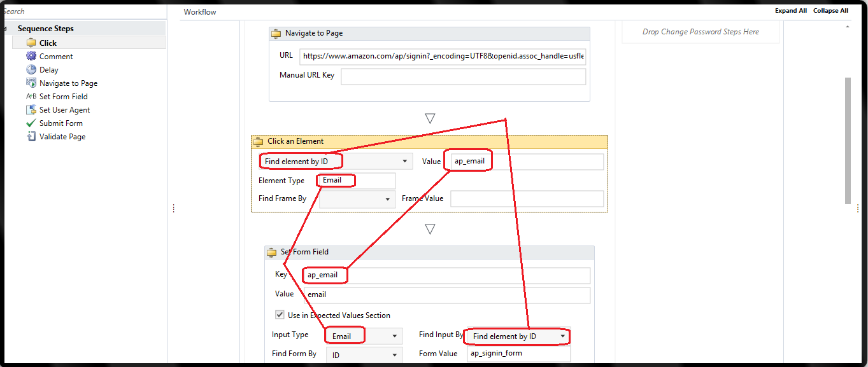The height and width of the screenshot is (367, 868).
Task: Click the Frame Value field
Action: (x=527, y=199)
